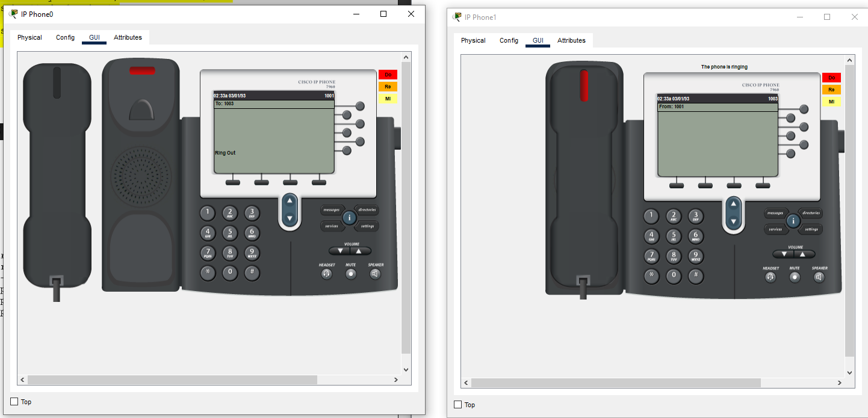Switch to Physical tab in IP Phone0
Screen dimensions: 868x418
click(29, 37)
